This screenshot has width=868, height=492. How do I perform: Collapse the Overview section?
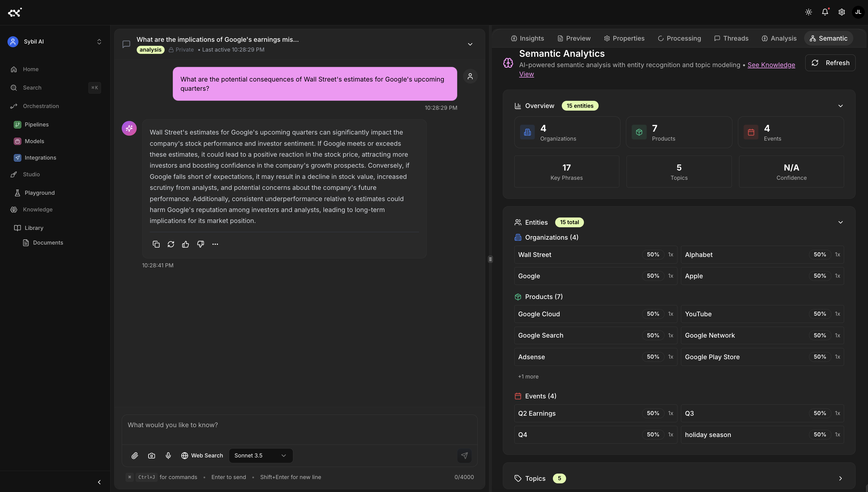841,106
